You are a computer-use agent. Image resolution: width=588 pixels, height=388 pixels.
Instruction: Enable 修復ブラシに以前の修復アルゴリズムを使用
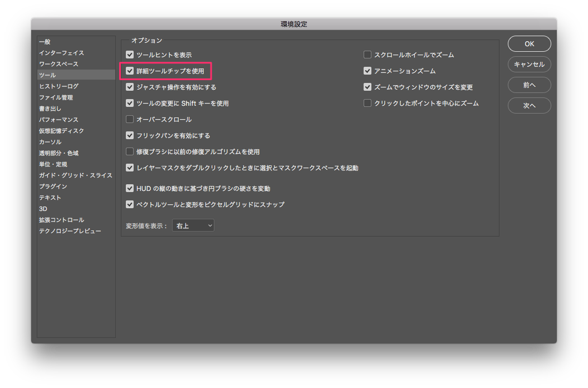130,151
